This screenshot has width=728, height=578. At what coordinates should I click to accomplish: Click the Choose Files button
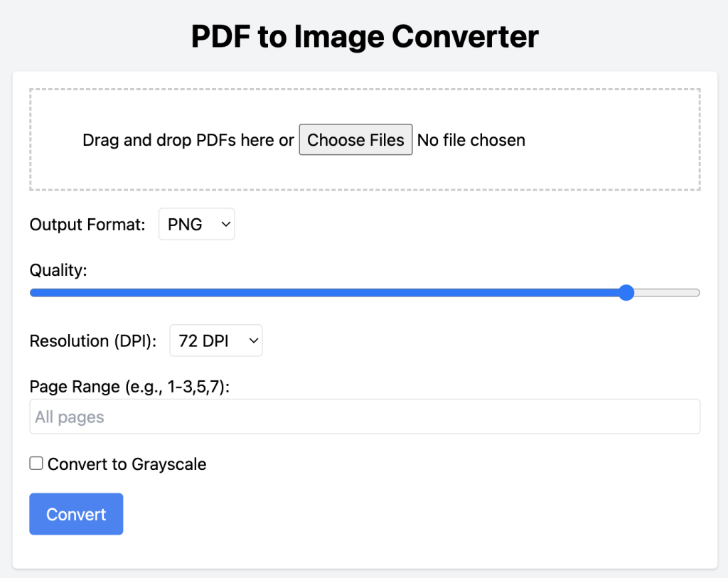click(355, 139)
